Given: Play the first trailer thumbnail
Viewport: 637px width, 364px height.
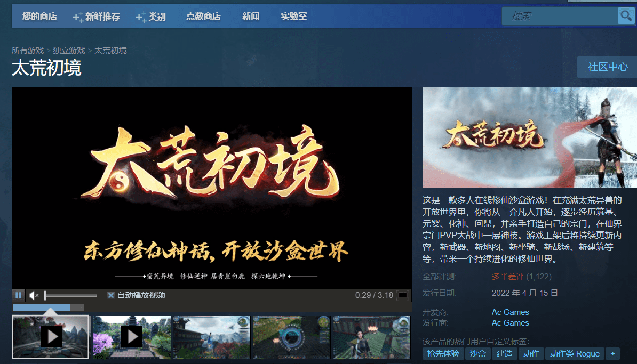Looking at the screenshot, I should [x=50, y=337].
